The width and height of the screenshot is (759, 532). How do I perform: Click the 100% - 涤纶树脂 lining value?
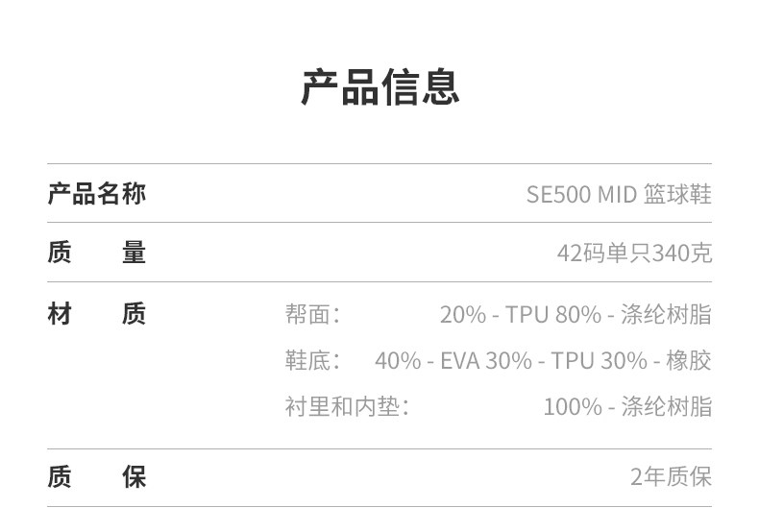click(627, 406)
